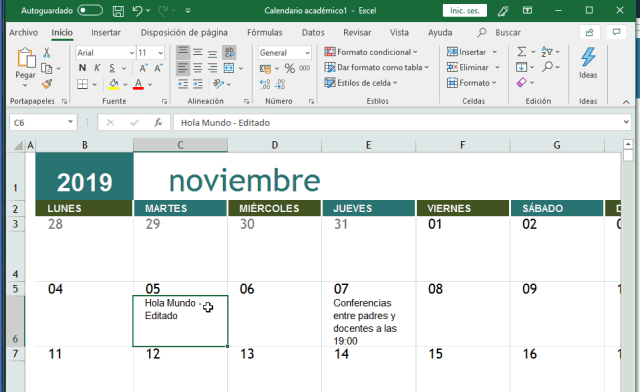This screenshot has width=640, height=392.
Task: Click the formula bar text field
Action: (398, 122)
